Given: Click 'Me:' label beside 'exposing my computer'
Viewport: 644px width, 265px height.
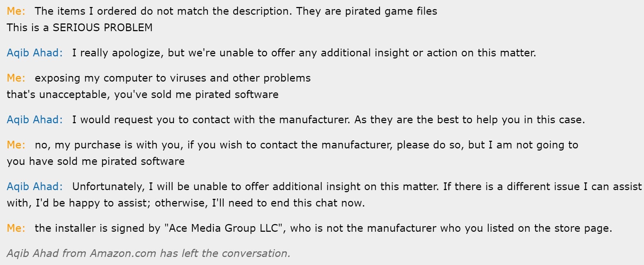Looking at the screenshot, I should (x=16, y=78).
